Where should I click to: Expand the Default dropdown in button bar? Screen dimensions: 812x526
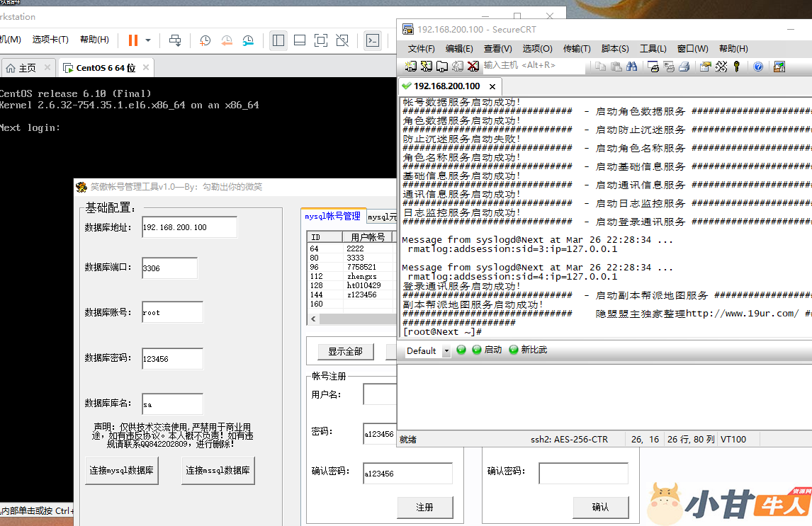446,351
